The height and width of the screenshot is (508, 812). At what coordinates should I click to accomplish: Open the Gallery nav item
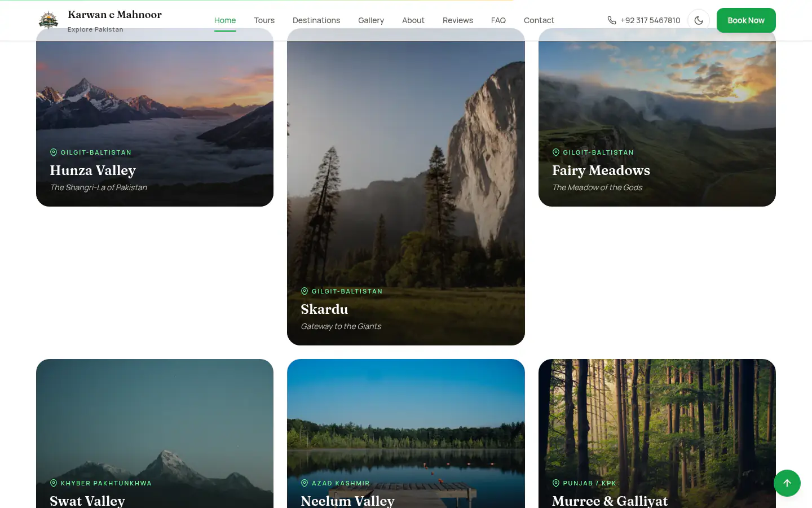pyautogui.click(x=371, y=20)
